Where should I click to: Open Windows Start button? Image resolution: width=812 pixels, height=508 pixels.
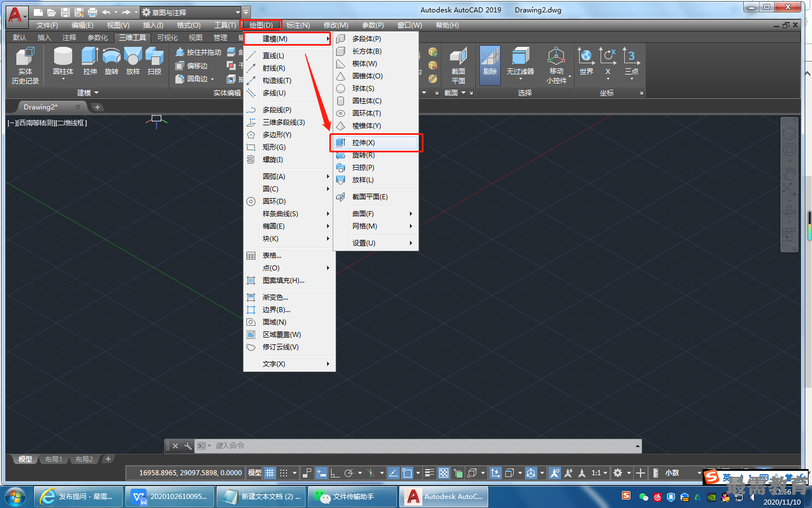(15, 497)
